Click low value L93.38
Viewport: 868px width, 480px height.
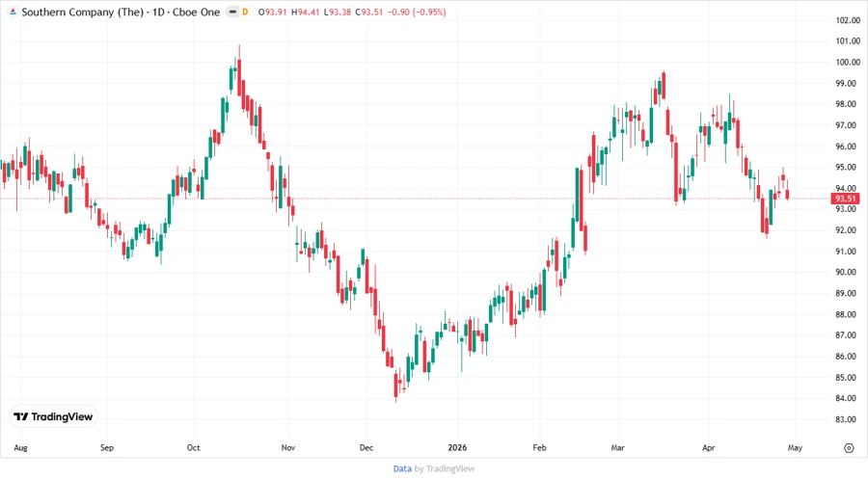click(x=338, y=12)
